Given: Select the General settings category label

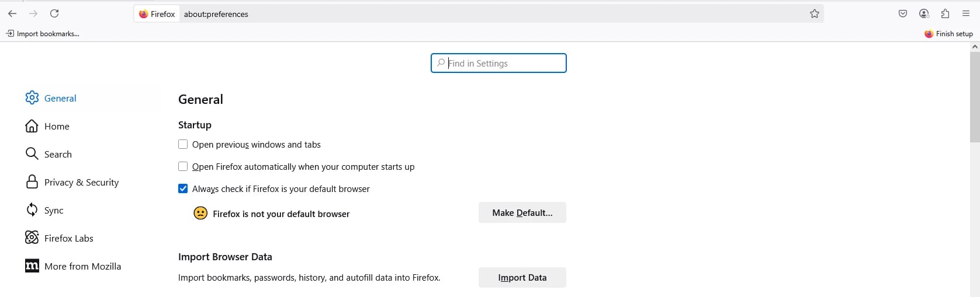Looking at the screenshot, I should (x=60, y=98).
